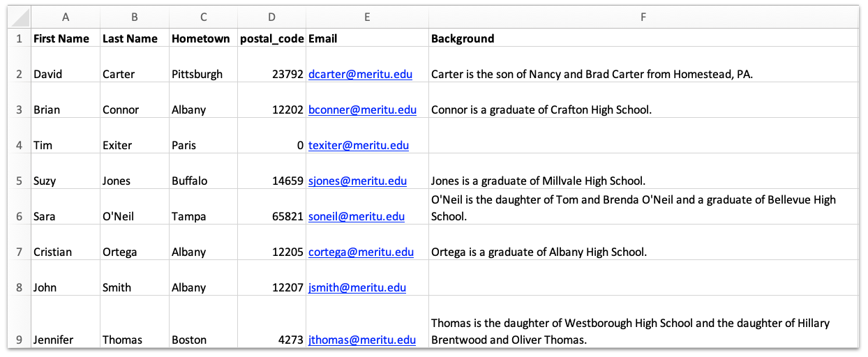Select row 4 header
This screenshot has height=357, width=868.
[x=20, y=136]
